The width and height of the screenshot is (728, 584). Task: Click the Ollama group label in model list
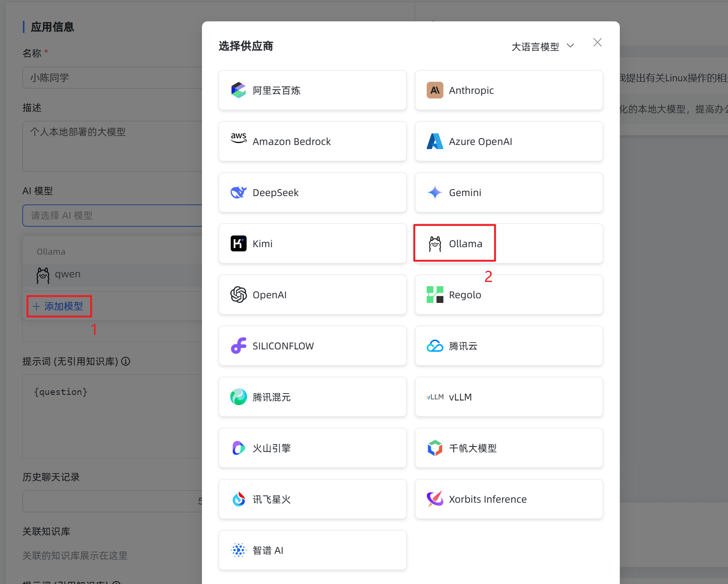51,251
